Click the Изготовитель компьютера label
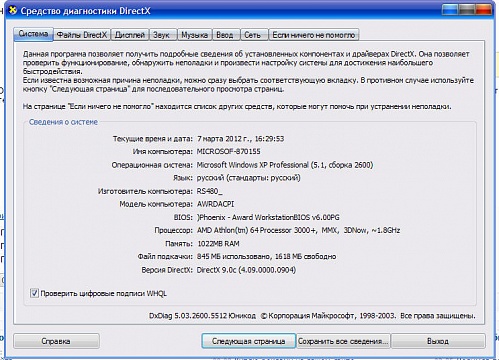This screenshot has width=499, height=360. [x=145, y=191]
